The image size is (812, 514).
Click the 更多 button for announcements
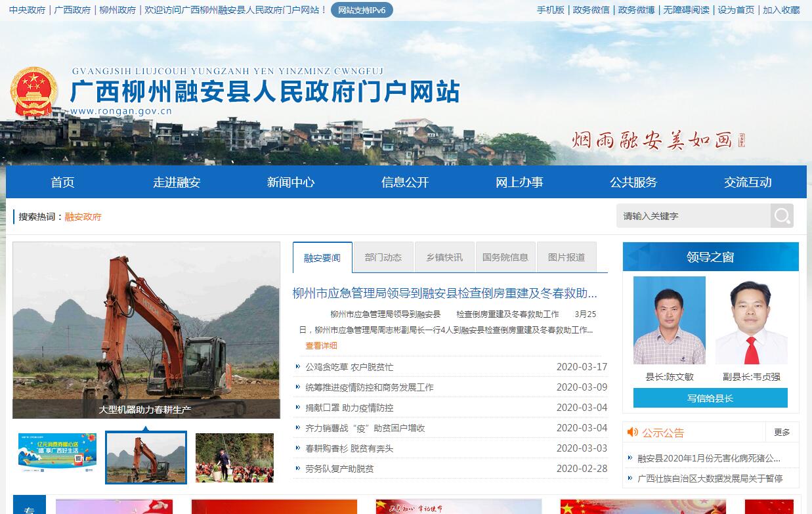pyautogui.click(x=782, y=432)
